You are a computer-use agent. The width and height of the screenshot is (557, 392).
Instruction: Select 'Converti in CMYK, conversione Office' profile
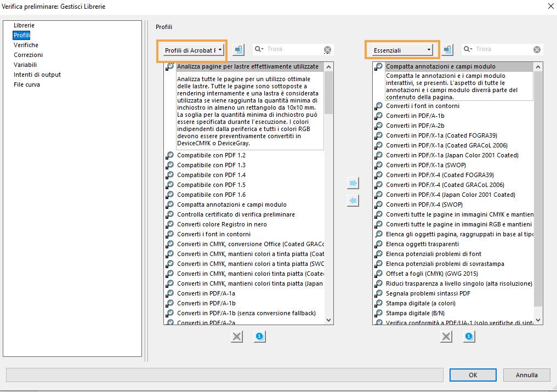point(251,244)
